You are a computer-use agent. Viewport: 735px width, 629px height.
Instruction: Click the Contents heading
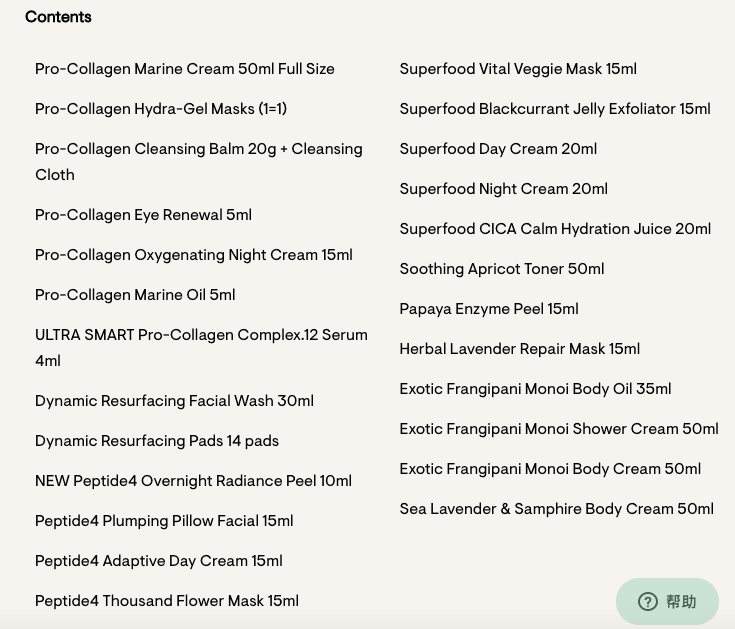58,17
